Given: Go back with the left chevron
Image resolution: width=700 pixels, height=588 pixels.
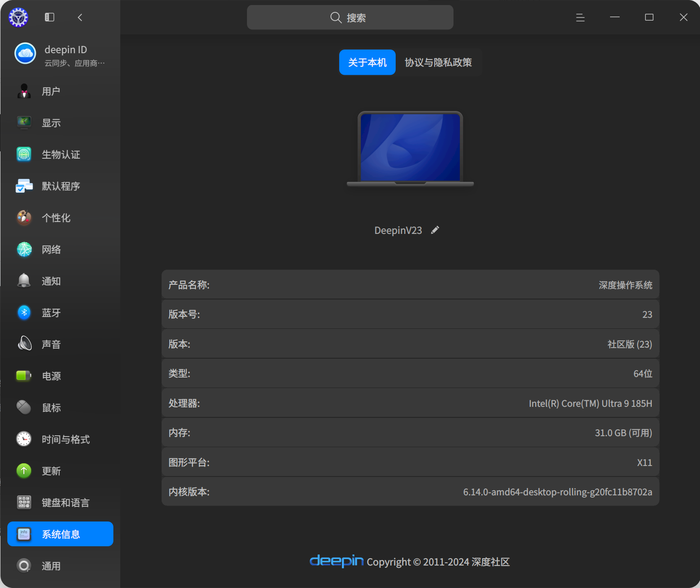Looking at the screenshot, I should (80, 17).
